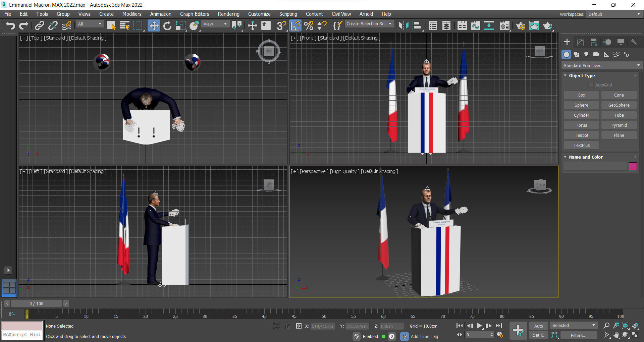This screenshot has width=644, height=342.
Task: Toggle Absolute/Offset transform type-in mode
Action: 299,326
